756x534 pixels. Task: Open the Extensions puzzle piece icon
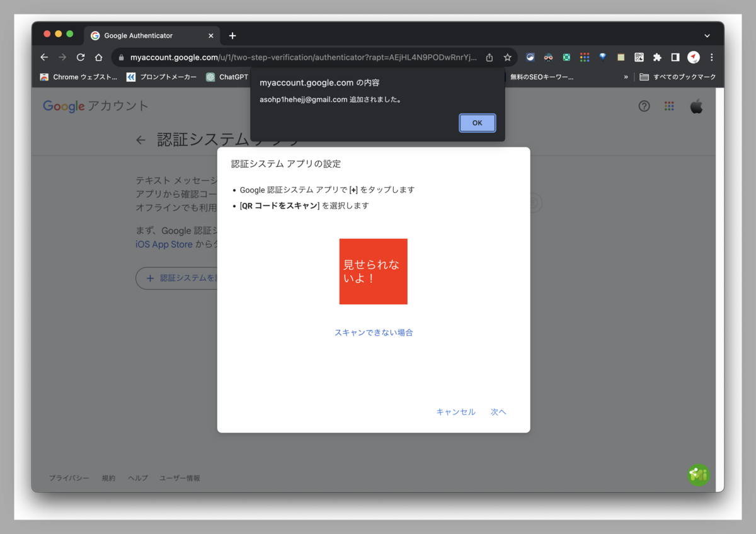pos(657,57)
